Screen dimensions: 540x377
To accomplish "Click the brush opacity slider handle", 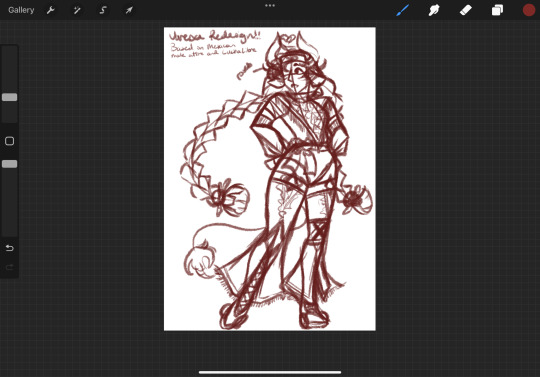I will (x=10, y=164).
